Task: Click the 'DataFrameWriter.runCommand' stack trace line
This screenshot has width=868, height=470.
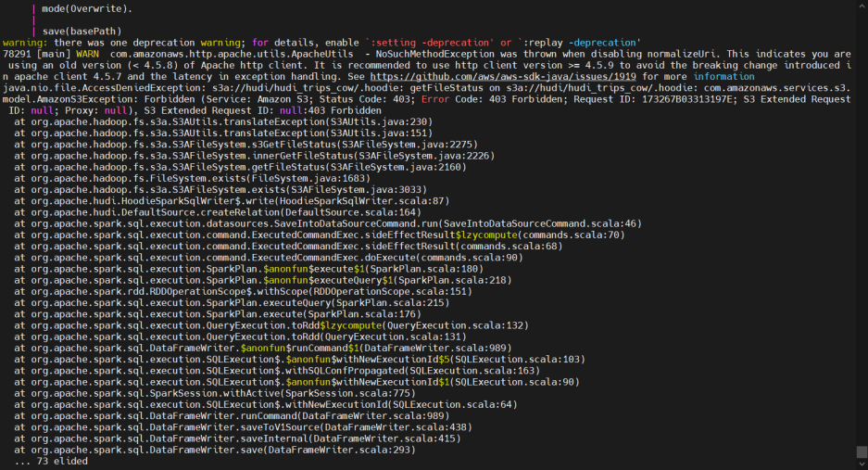Action: pyautogui.click(x=232, y=416)
